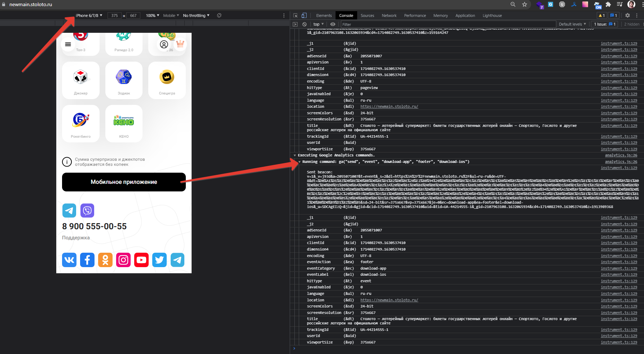This screenshot has height=354, width=644.
Task: Toggle the live expression eye icon
Action: pyautogui.click(x=333, y=24)
